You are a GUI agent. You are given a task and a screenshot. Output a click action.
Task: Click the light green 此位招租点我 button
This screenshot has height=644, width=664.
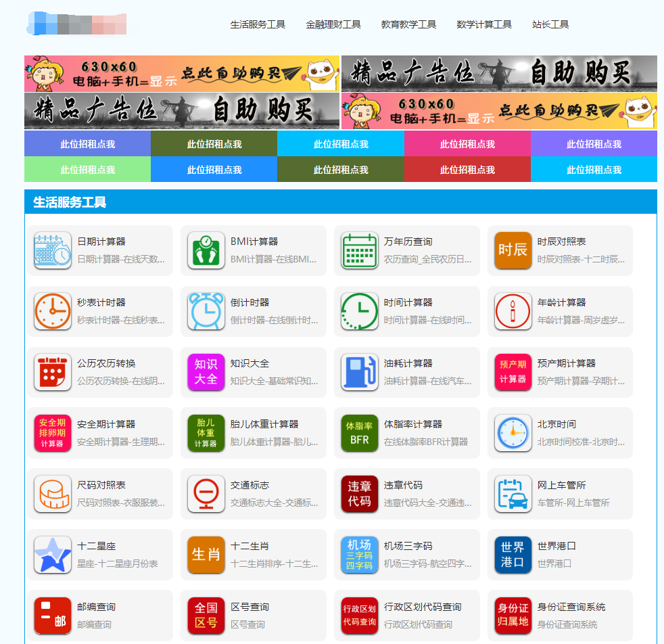click(x=88, y=170)
